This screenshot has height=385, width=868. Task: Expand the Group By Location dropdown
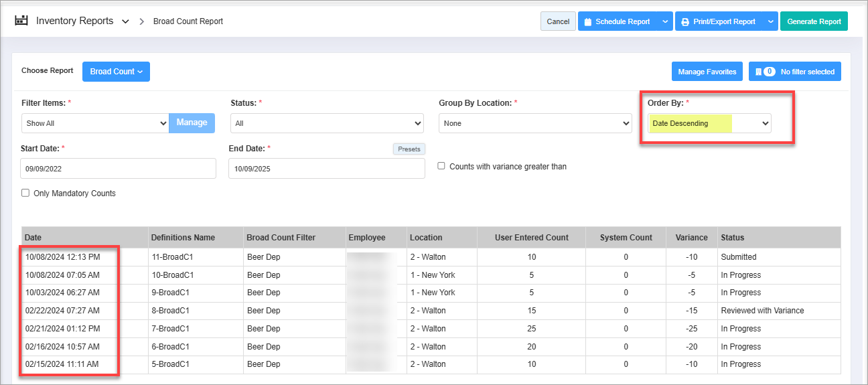[x=535, y=123]
